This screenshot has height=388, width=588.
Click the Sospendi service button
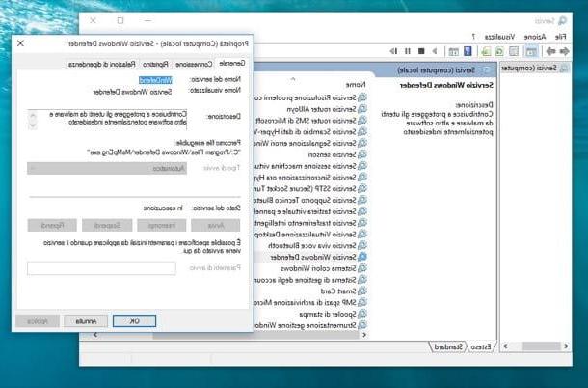click(107, 225)
